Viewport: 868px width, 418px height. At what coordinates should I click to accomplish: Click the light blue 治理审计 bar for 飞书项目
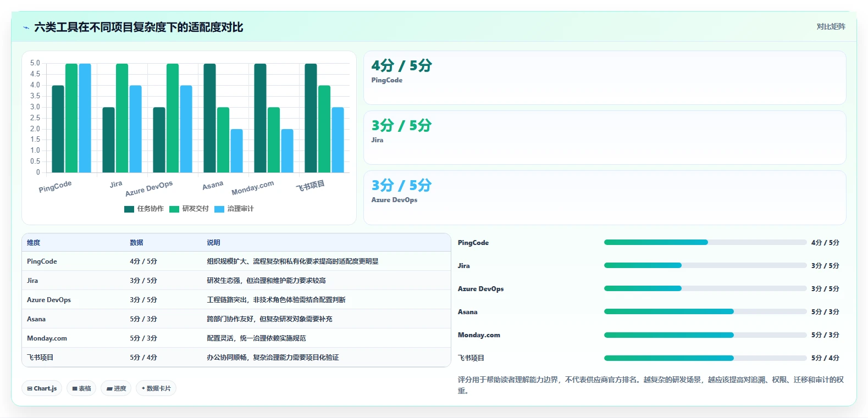[338, 140]
